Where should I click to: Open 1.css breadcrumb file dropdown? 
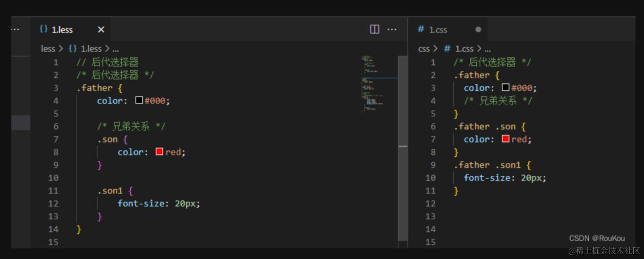pos(465,49)
